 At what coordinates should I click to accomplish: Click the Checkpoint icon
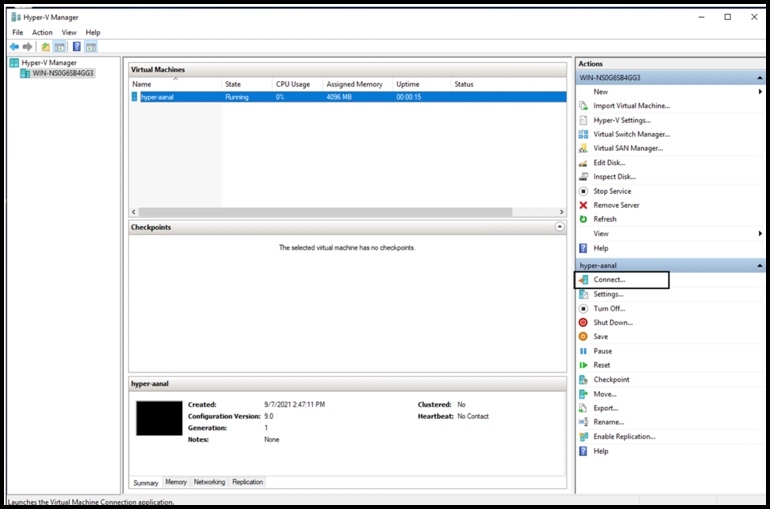coord(583,379)
